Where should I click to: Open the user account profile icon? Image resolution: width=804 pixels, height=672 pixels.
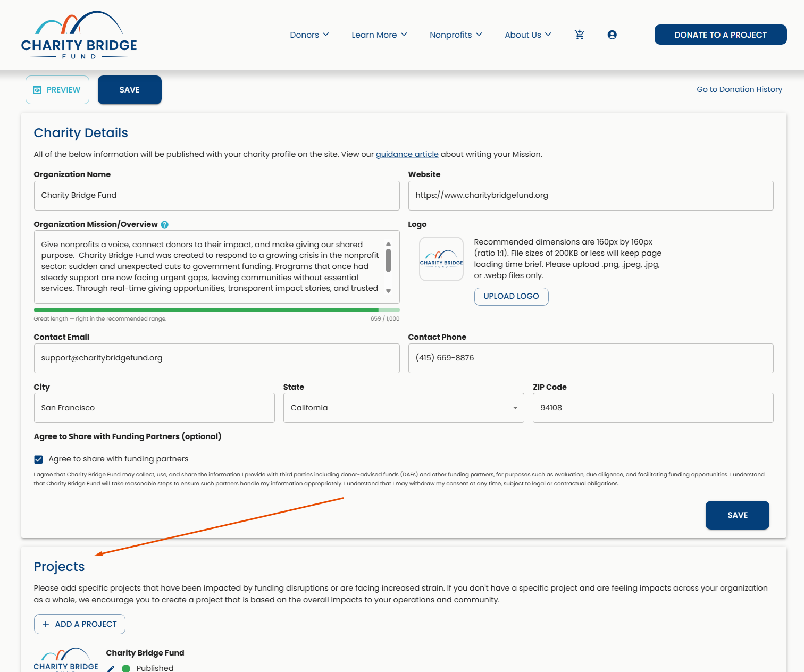pos(612,35)
